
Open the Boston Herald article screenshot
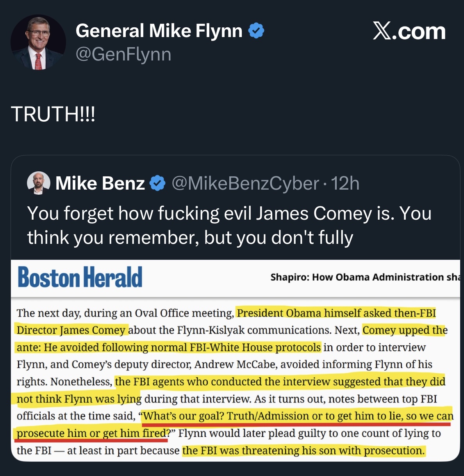pos(236,361)
